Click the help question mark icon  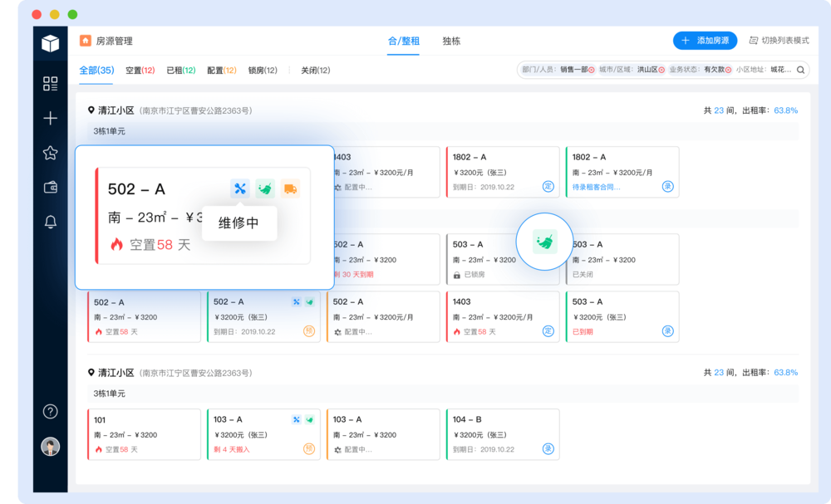[x=51, y=411]
